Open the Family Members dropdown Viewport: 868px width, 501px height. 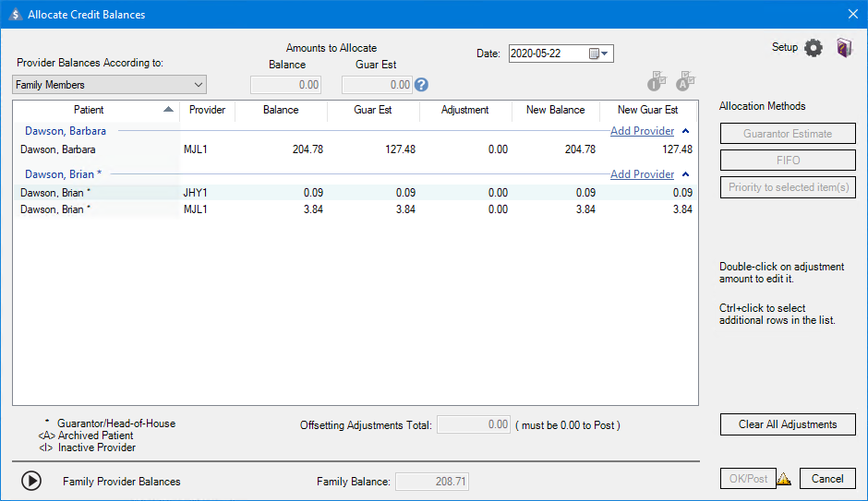[x=110, y=85]
